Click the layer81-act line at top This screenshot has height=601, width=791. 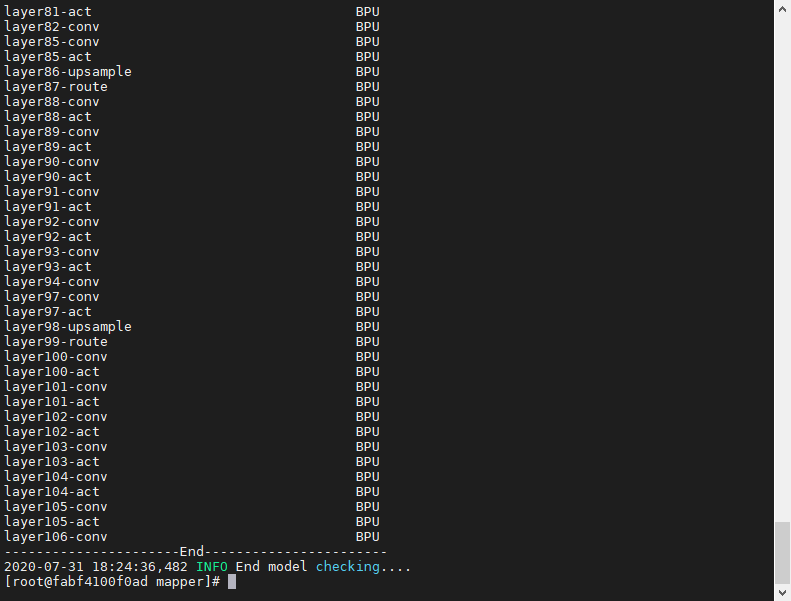pos(48,12)
